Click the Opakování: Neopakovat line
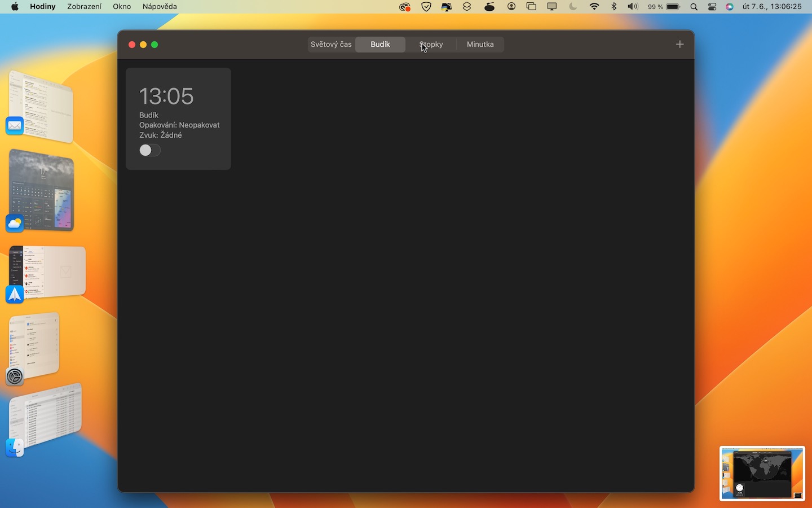Image resolution: width=812 pixels, height=508 pixels. [x=179, y=125]
